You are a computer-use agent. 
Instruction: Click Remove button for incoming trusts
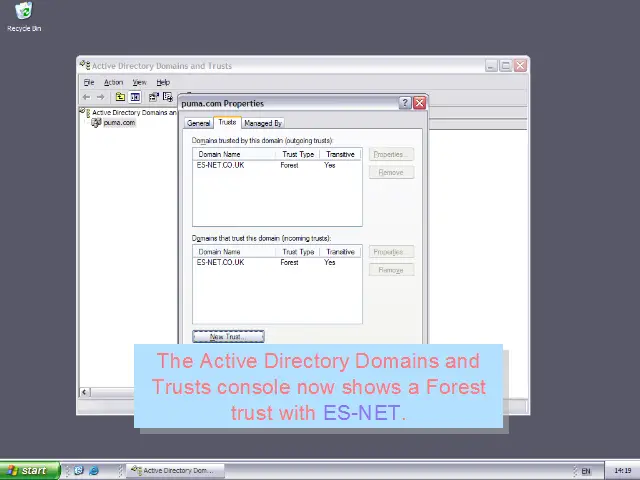point(391,270)
